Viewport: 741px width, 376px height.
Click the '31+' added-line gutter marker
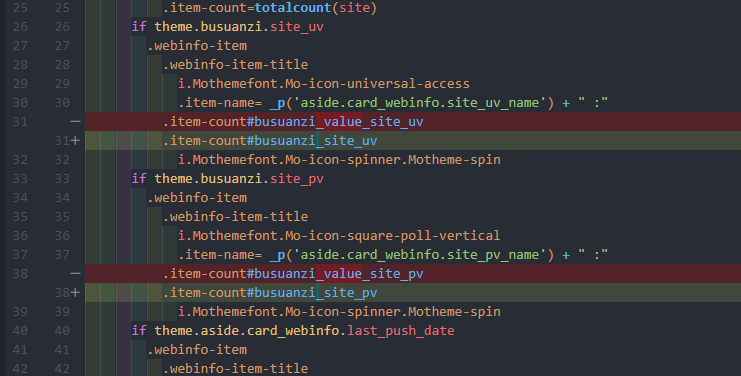click(67, 140)
